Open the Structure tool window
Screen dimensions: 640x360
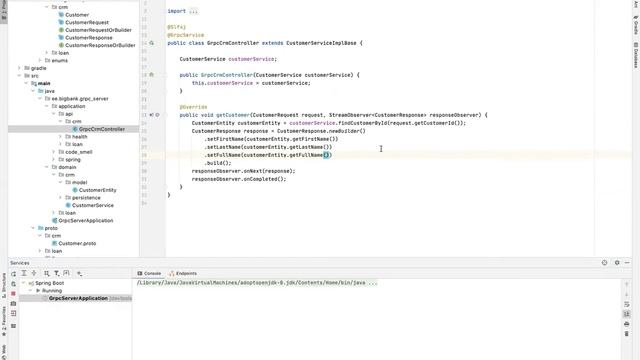click(4, 284)
